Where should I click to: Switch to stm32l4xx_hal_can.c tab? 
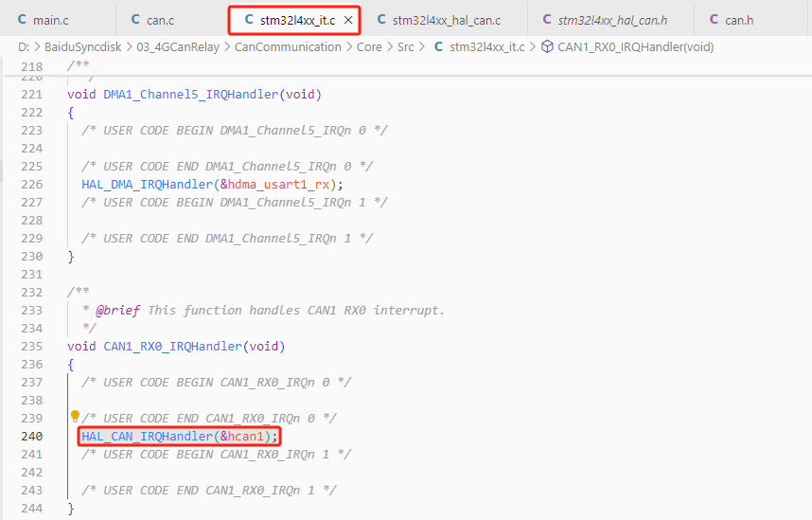(447, 20)
